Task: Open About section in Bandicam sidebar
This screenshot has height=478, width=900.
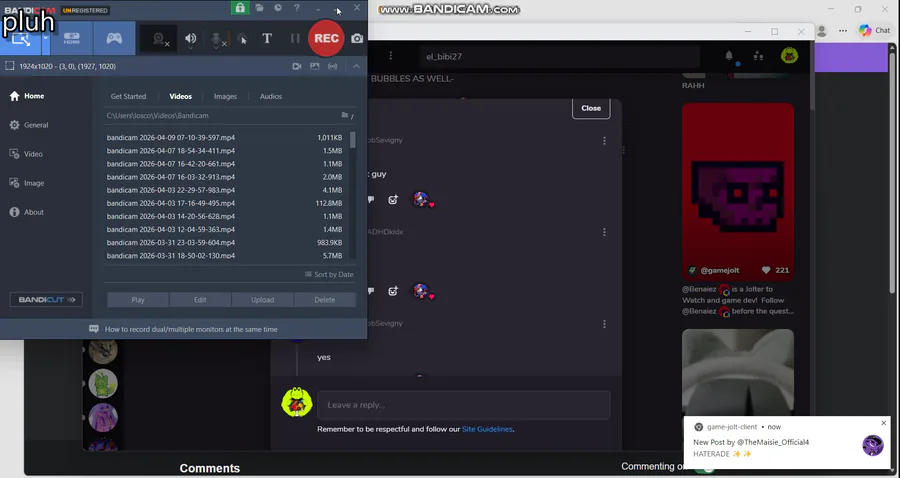Action: pyautogui.click(x=26, y=212)
